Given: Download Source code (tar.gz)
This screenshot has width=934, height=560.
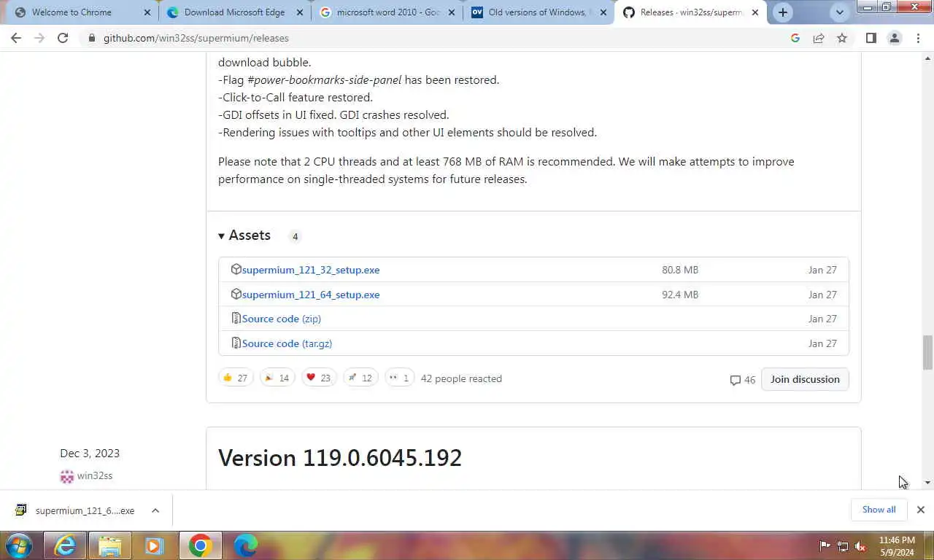Looking at the screenshot, I should 287,343.
